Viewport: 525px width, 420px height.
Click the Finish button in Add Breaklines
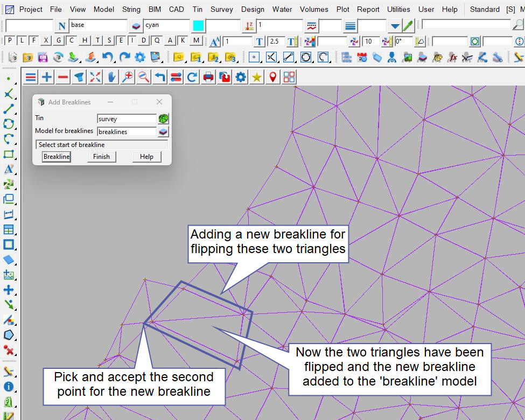click(101, 157)
